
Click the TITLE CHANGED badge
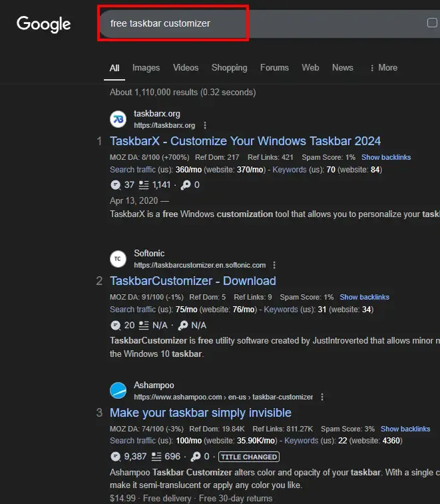click(249, 457)
